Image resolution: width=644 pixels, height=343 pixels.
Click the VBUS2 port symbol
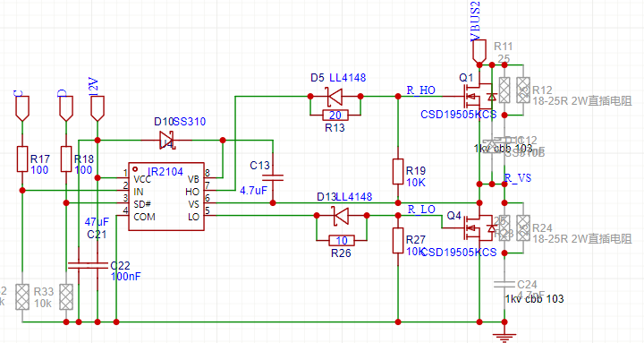tap(479, 53)
